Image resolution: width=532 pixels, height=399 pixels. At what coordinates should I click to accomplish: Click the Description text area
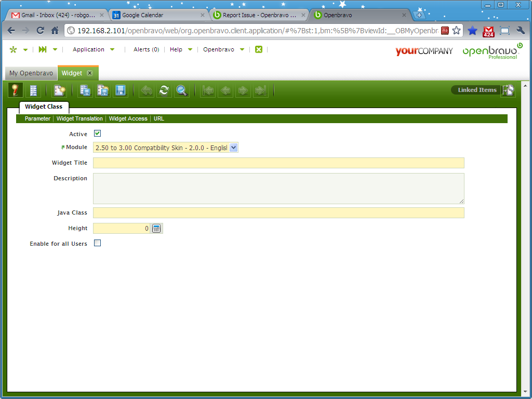point(278,189)
